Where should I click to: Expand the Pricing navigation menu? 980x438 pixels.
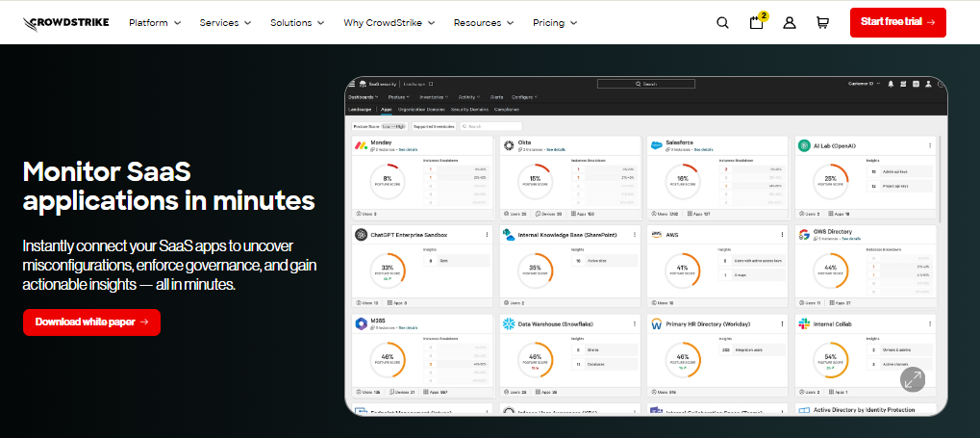point(554,22)
